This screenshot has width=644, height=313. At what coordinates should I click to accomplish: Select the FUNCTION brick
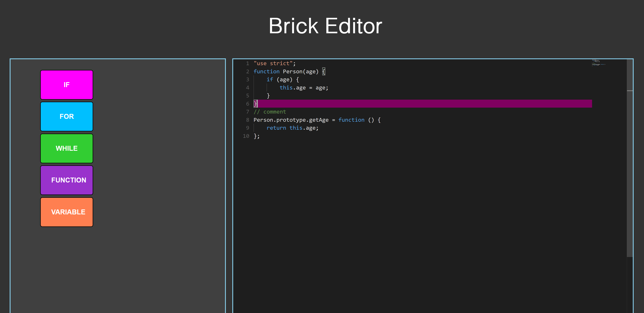[x=67, y=180]
